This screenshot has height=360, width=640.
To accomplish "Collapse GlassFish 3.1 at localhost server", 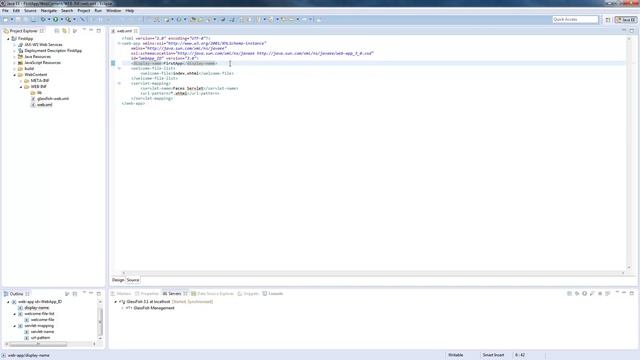I will point(116,302).
